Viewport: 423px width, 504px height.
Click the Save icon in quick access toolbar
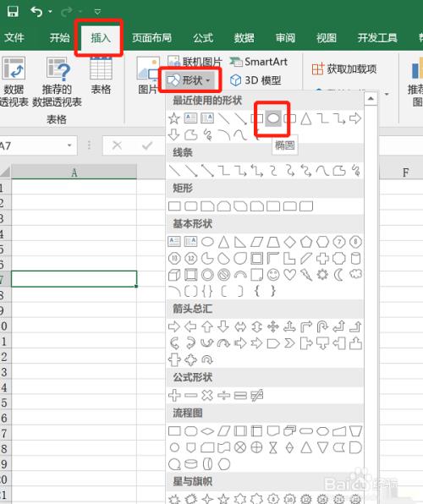tap(13, 12)
